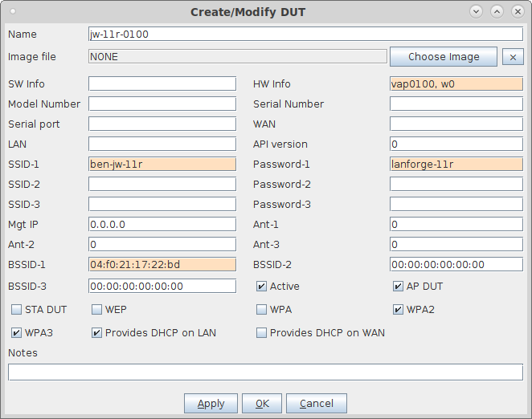Uncheck the Active checkbox
This screenshot has width=532, height=419.
(x=262, y=286)
